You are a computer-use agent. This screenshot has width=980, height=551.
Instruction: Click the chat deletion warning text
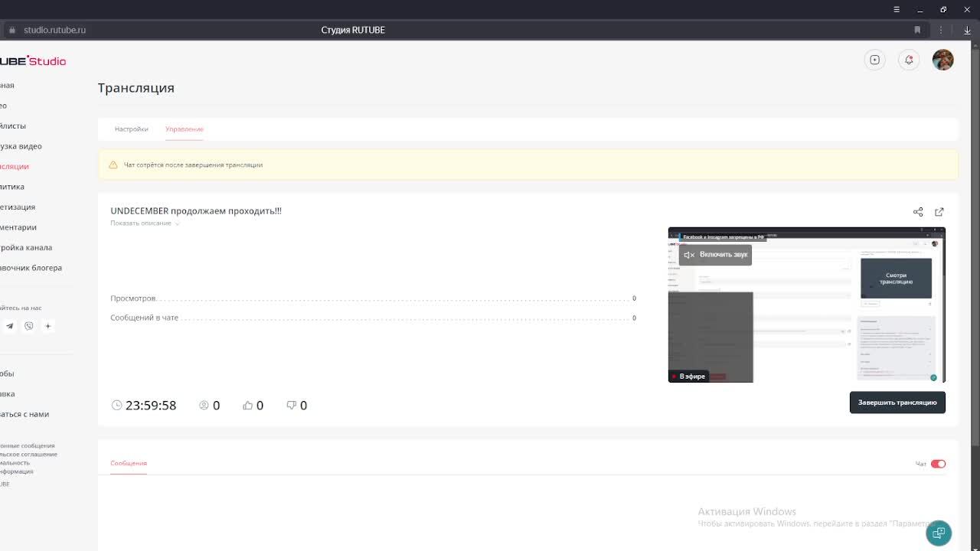(x=193, y=165)
